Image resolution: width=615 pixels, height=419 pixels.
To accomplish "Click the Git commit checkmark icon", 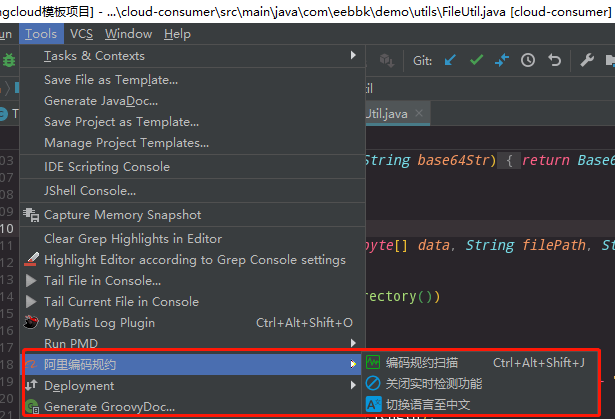I will point(476,60).
